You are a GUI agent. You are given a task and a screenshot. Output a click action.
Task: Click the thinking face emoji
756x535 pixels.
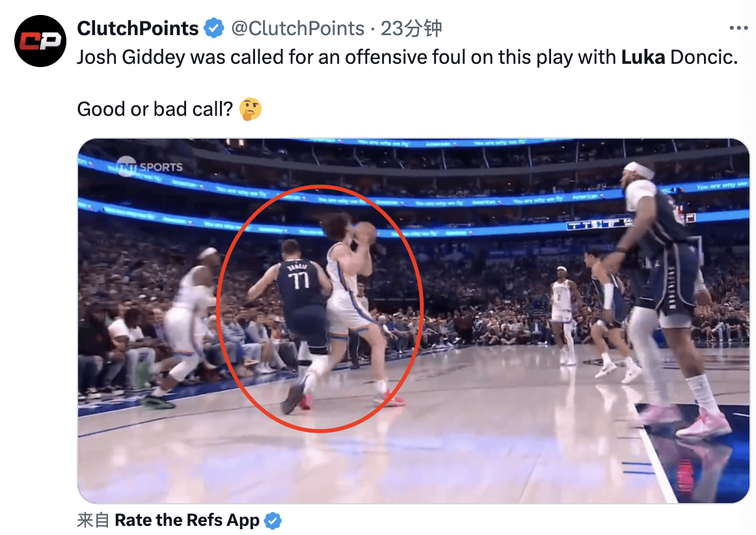250,109
